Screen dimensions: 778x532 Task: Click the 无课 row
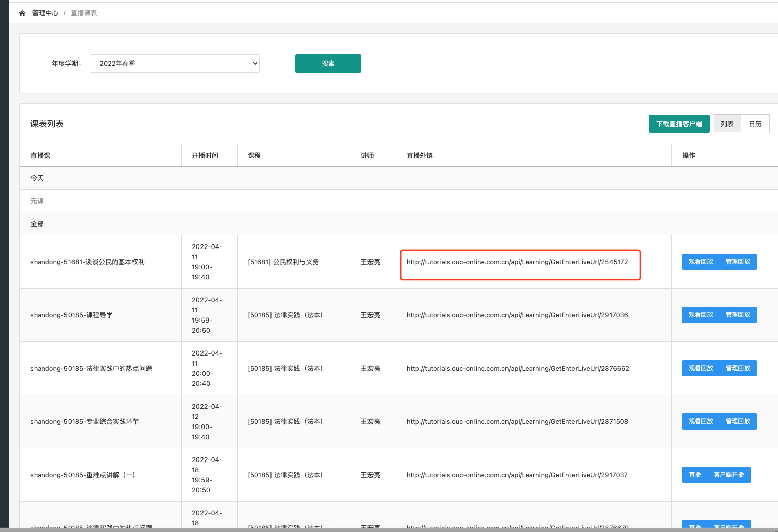[399, 201]
